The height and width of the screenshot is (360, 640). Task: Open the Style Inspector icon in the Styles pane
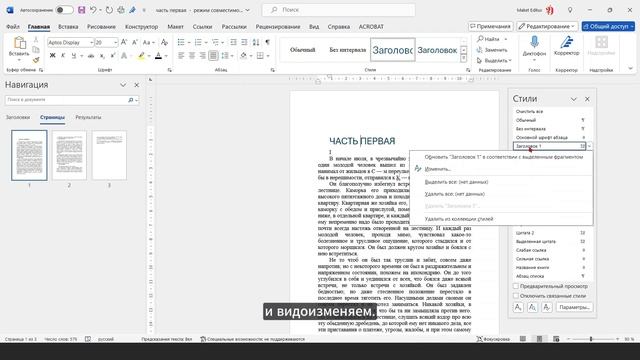[x=532, y=307]
